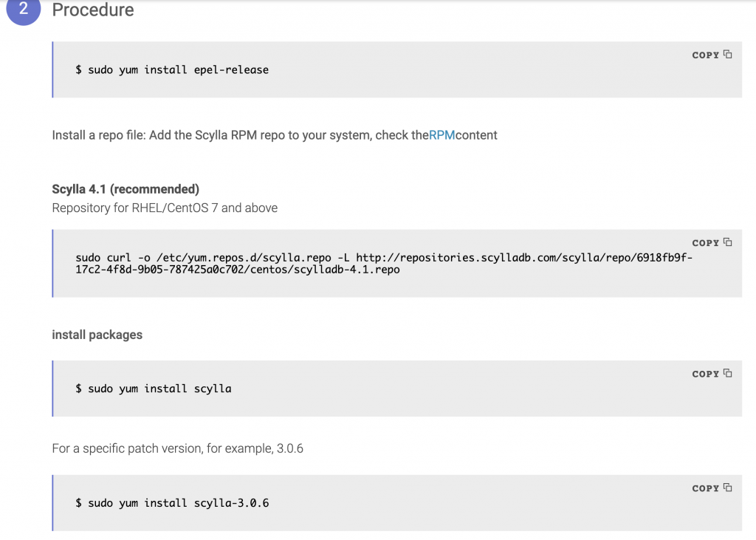Click the 'Scylla 4.1 (recommended)' heading
This screenshot has height=540, width=756.
click(126, 189)
